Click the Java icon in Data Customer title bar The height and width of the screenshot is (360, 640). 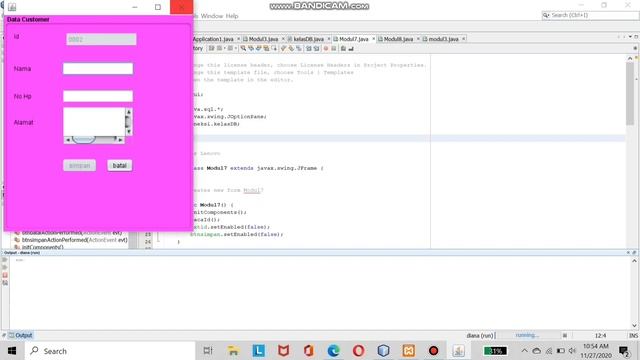(x=12, y=7)
